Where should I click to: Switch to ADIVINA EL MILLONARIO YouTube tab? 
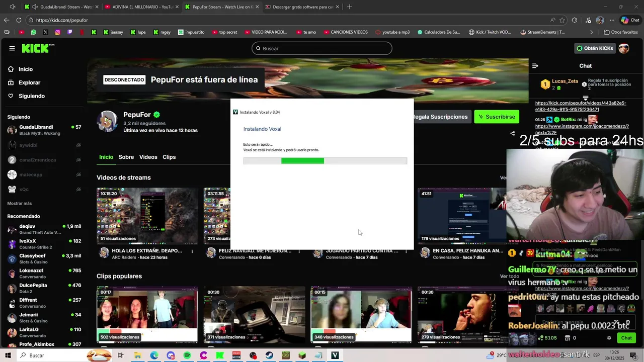tap(141, 7)
